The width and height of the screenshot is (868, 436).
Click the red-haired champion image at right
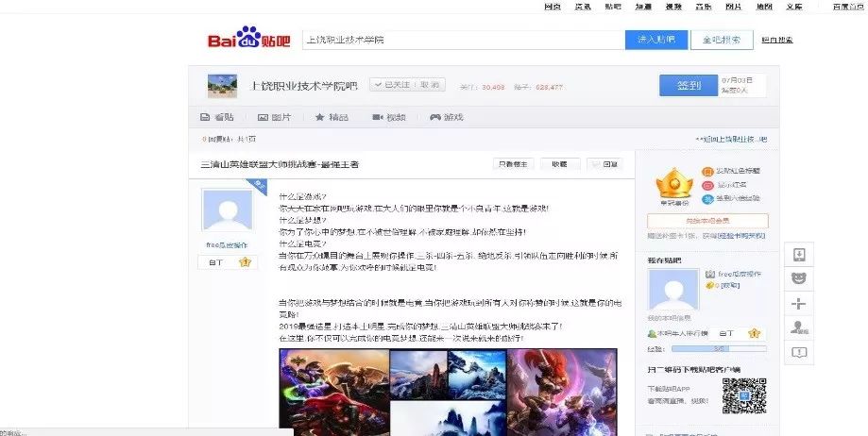(x=561, y=392)
